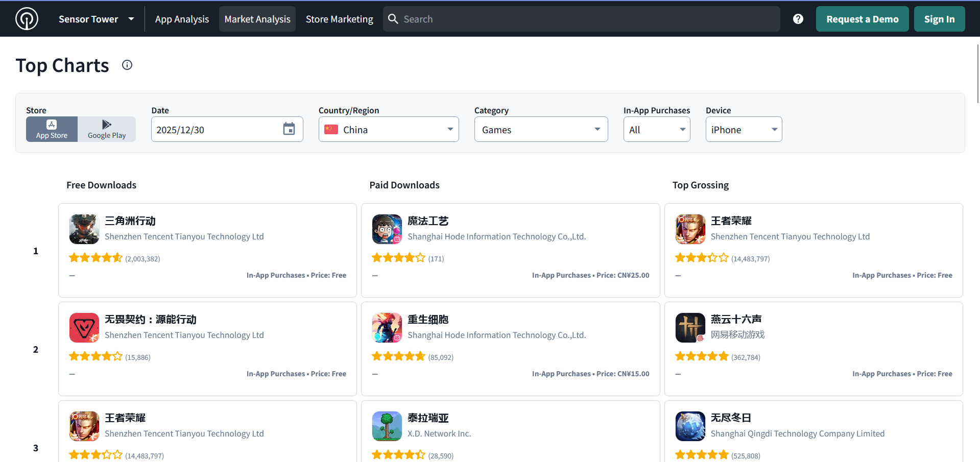Click publisher Shanghai Qingdi Technology Company Limited

click(x=798, y=433)
